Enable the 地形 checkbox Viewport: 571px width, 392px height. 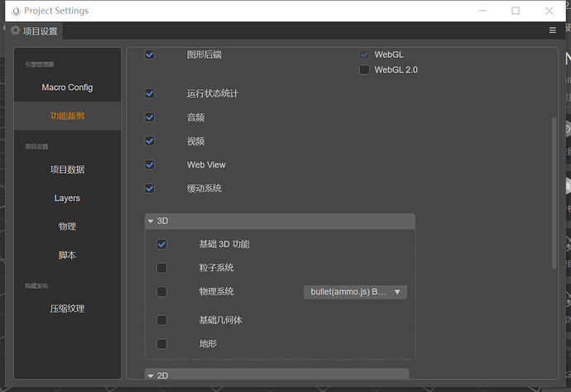(161, 344)
